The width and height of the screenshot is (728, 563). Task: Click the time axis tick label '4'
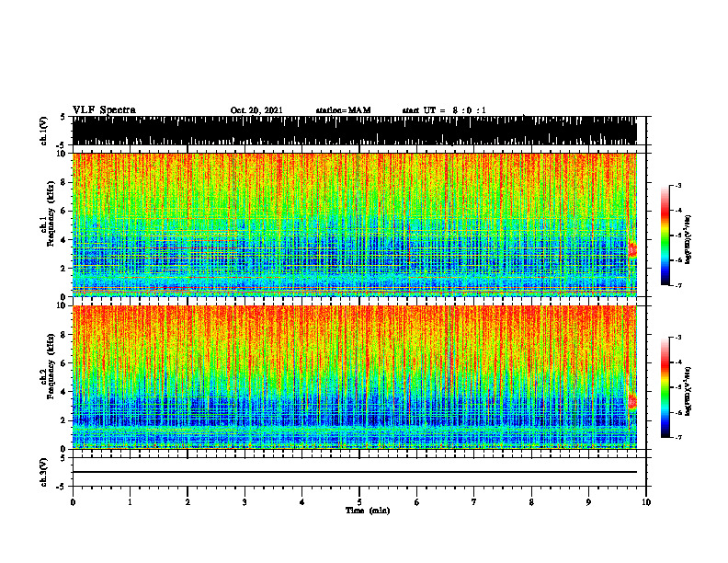302,502
